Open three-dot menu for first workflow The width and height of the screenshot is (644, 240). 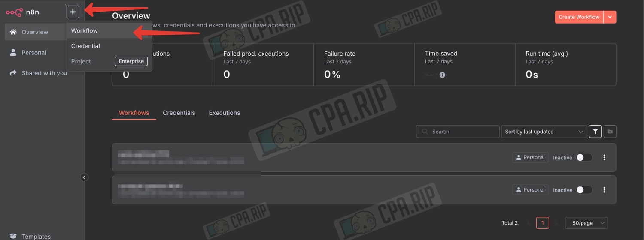(604, 157)
